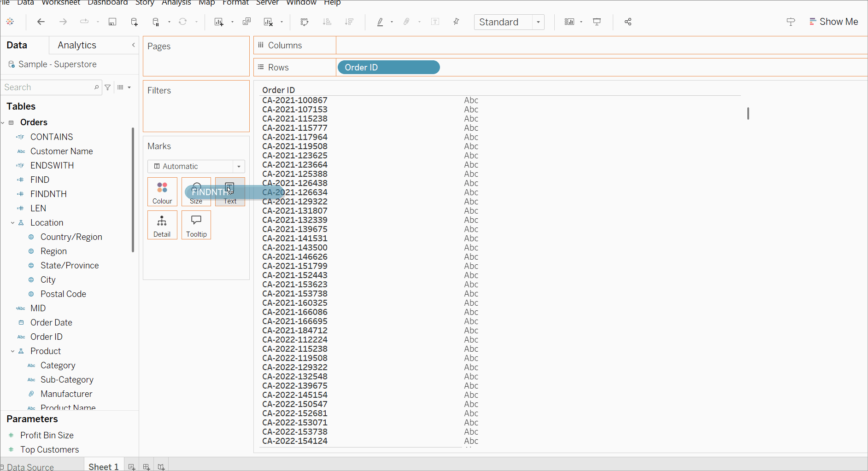Open Presentation Mode from the toolbar
This screenshot has height=471, width=868.
coord(597,22)
